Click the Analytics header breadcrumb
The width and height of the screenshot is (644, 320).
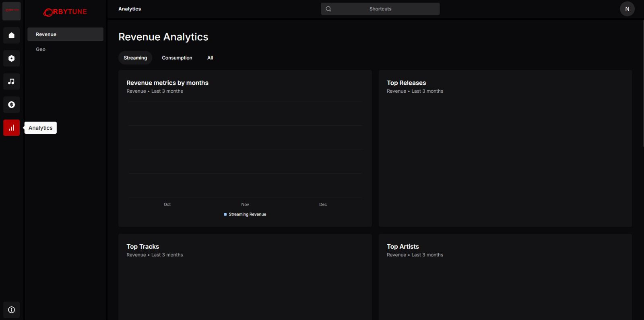click(x=130, y=9)
